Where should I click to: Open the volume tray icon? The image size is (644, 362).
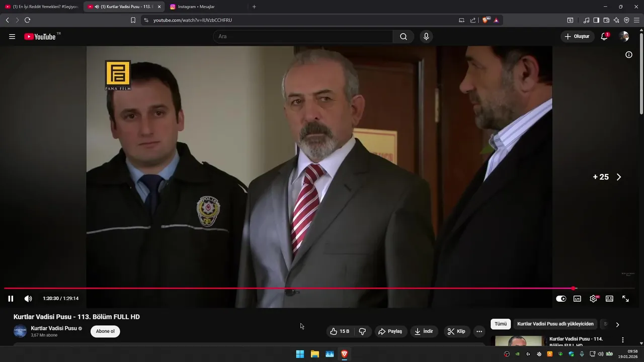(x=600, y=354)
